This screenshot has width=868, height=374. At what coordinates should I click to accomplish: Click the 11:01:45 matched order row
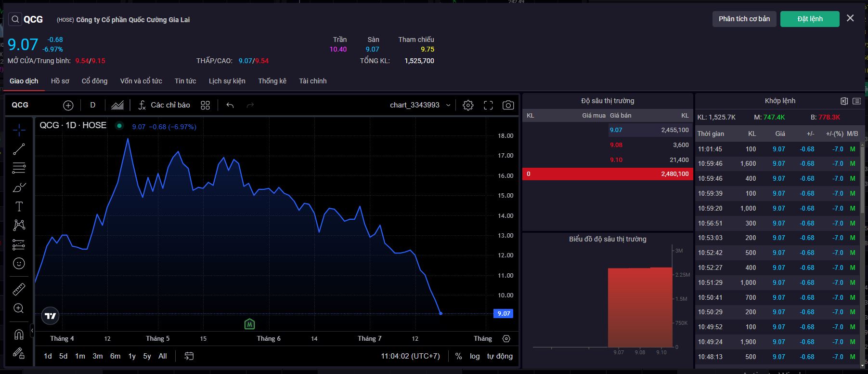[777, 149]
